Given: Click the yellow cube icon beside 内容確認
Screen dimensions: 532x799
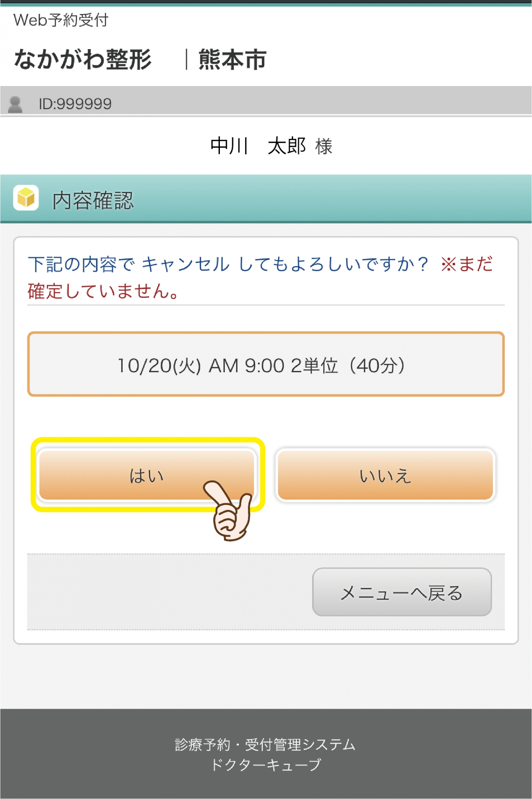Looking at the screenshot, I should click(x=26, y=198).
